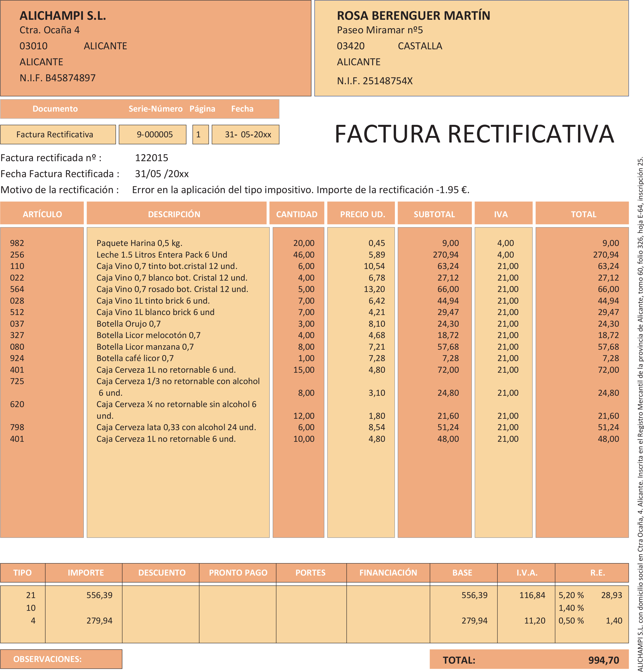Select the Paquete Harina 0,5 kg. row
Image resolution: width=644 pixels, height=672 pixels.
[139, 243]
